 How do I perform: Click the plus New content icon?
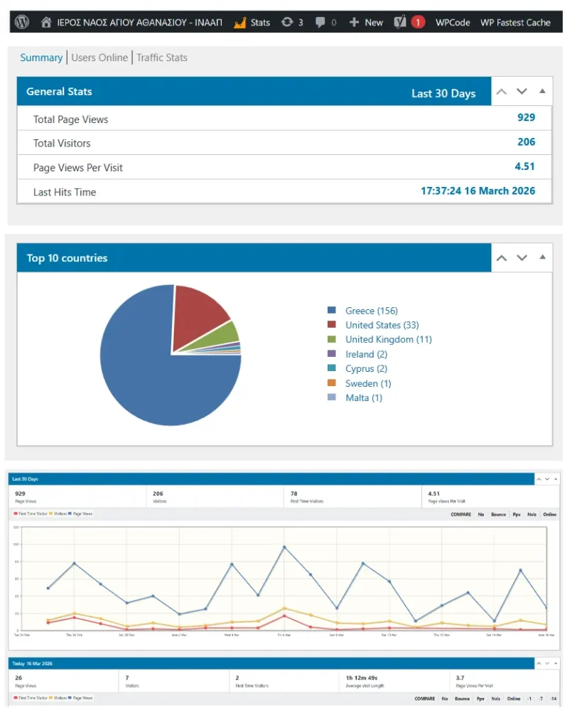(354, 22)
